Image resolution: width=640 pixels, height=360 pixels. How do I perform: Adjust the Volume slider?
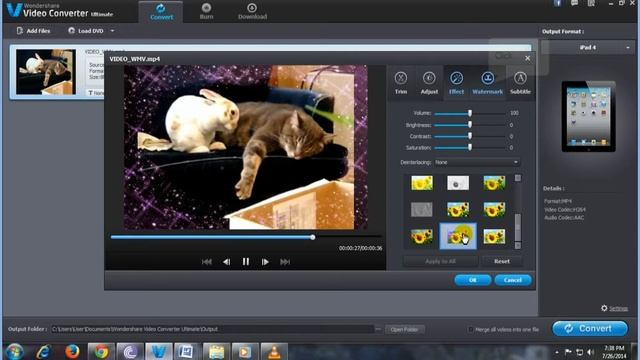tap(470, 113)
